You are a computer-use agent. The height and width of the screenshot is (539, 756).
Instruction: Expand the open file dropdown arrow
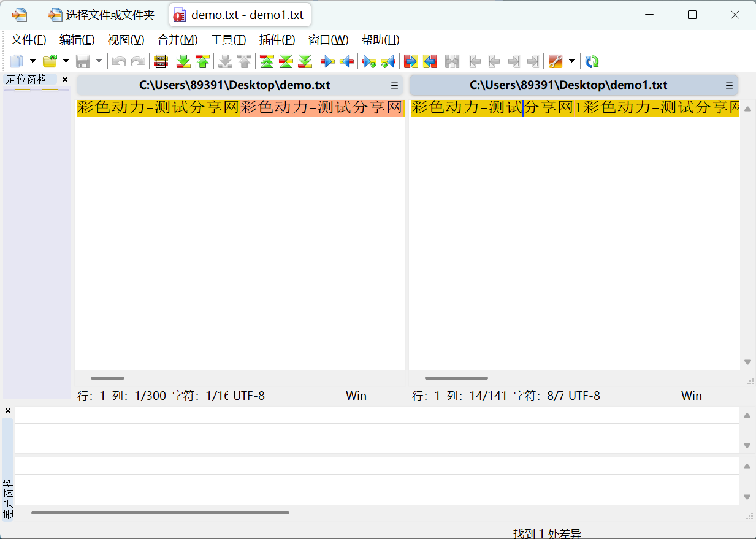click(x=66, y=61)
